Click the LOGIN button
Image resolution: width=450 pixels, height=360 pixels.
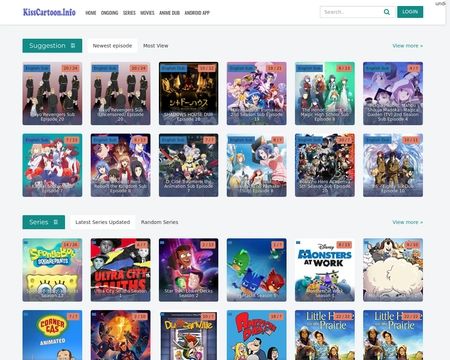pos(410,12)
